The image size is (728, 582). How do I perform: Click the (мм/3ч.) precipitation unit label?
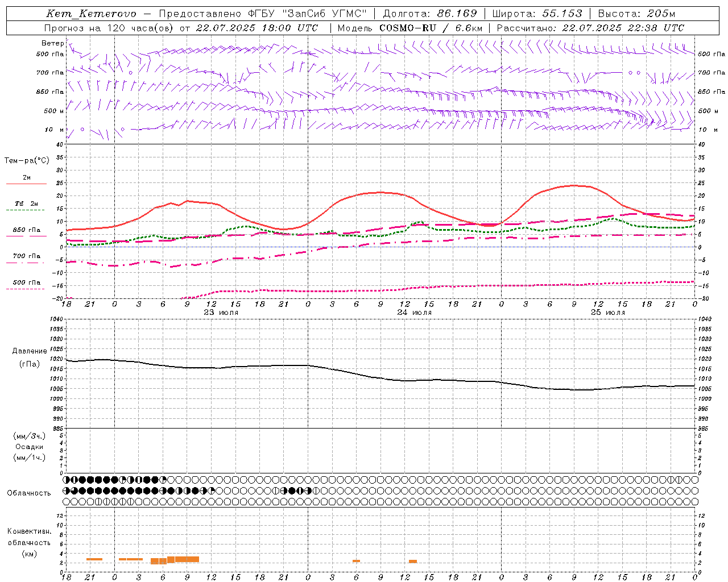[x=30, y=436]
